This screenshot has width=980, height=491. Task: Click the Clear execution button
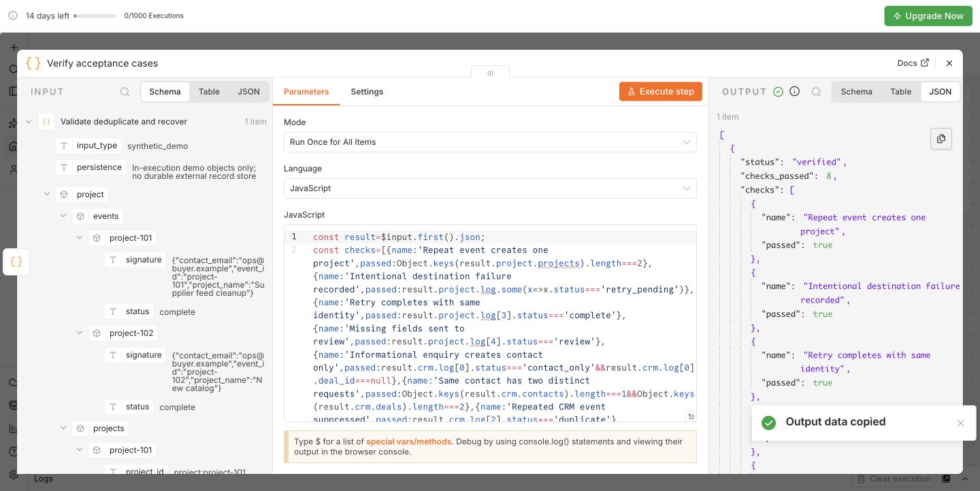point(895,479)
